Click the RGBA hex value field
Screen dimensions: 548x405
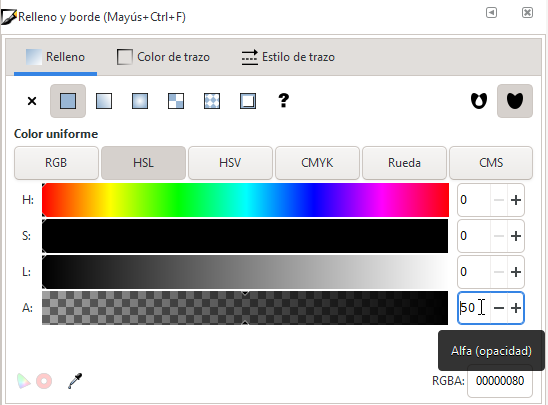(x=500, y=381)
